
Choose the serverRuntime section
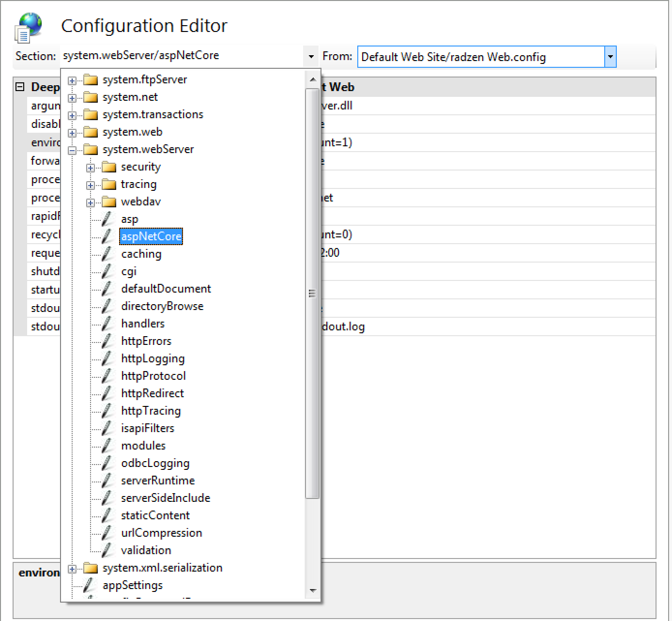(x=158, y=481)
